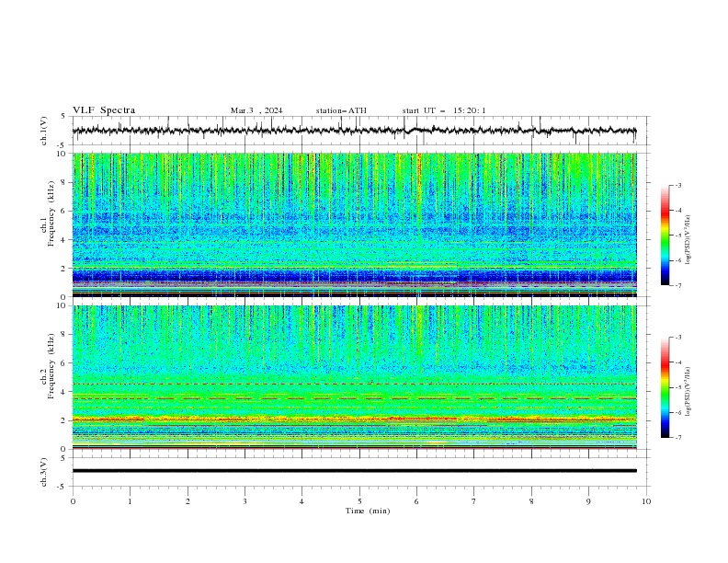Click the "-5" tick on the ch.1(V) axis
728x563 pixels.
62,145
